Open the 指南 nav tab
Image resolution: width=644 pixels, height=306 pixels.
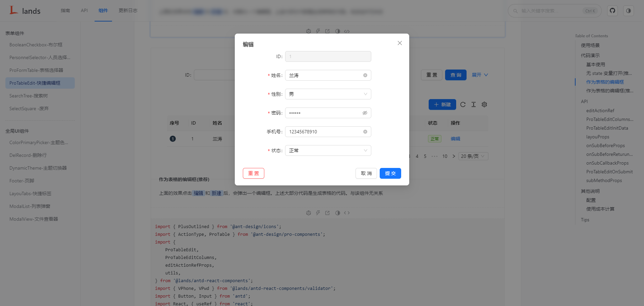[x=65, y=10]
